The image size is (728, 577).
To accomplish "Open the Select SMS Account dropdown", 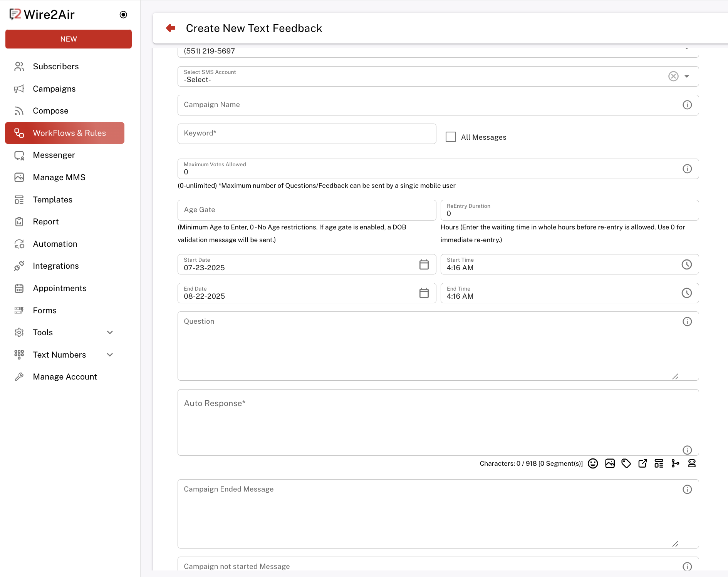I will (x=687, y=76).
